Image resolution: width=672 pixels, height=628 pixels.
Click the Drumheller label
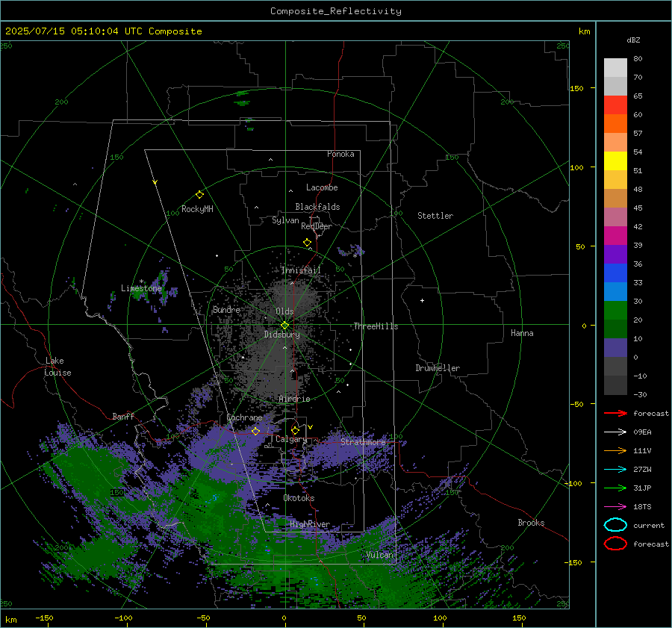438,368
